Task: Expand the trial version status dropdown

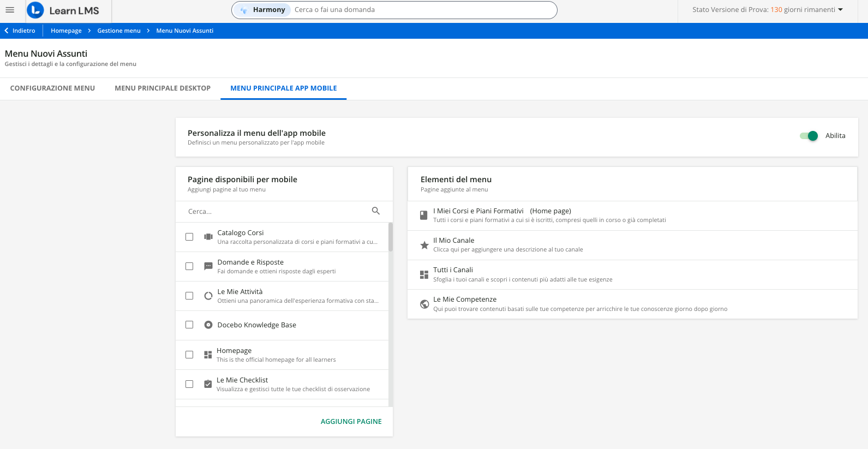Action: pos(840,10)
